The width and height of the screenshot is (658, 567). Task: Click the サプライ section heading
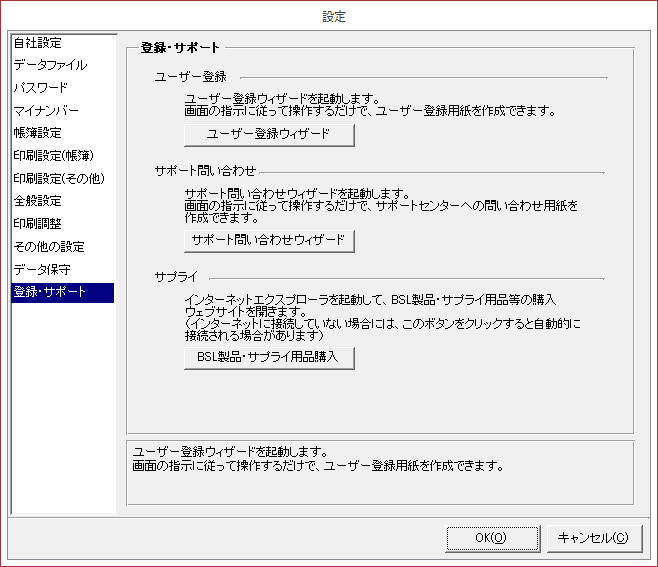(x=176, y=277)
